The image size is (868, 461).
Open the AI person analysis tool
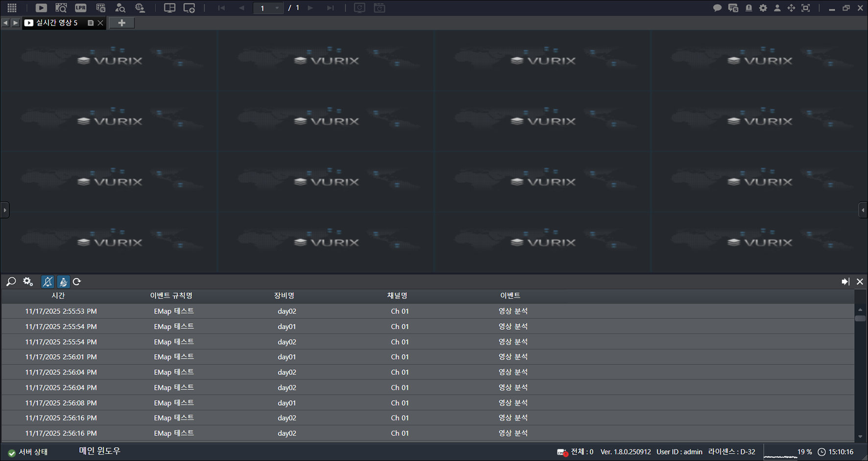(140, 8)
